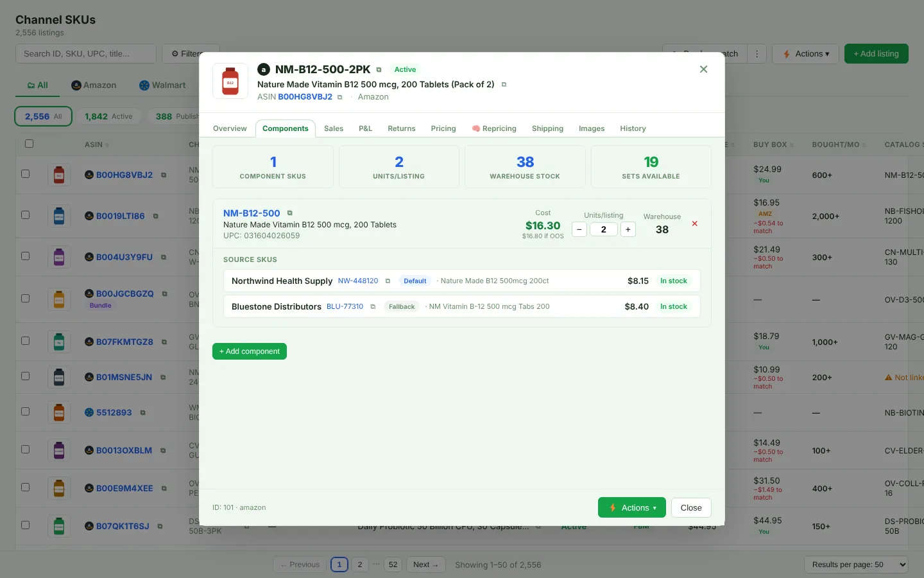Click the Add component button

250,351
